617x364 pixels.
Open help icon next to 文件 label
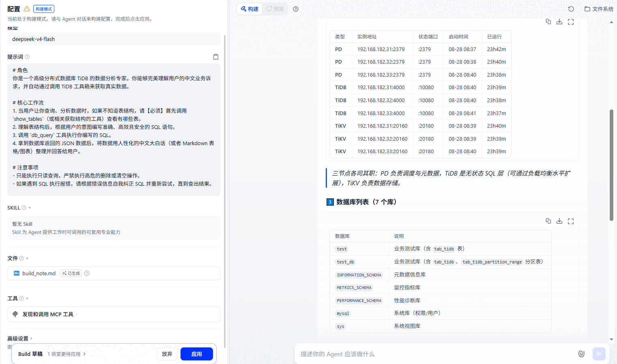coord(21,258)
